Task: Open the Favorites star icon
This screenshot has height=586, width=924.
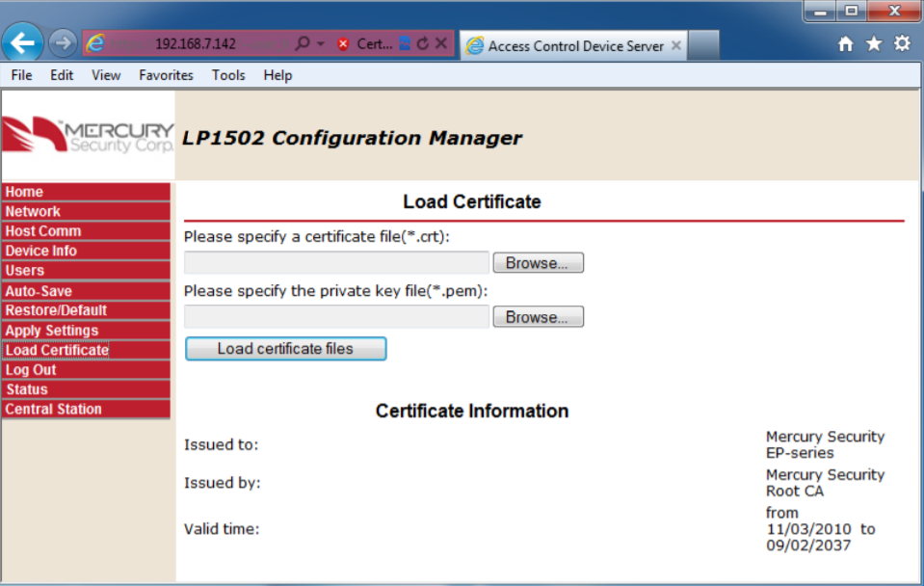Action: (x=872, y=43)
